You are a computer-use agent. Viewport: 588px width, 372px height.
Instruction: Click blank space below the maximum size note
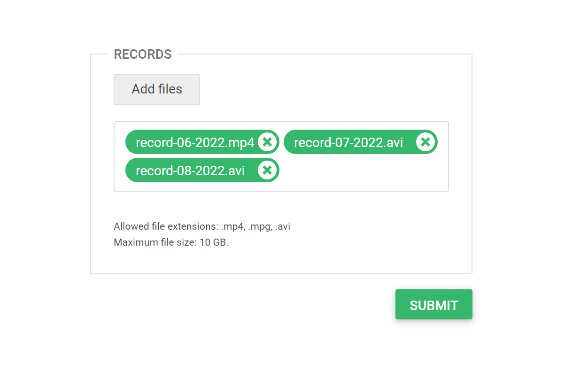(281, 261)
